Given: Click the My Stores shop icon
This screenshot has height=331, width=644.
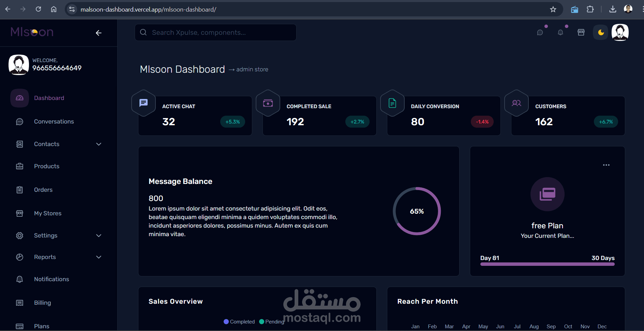Looking at the screenshot, I should [x=20, y=213].
